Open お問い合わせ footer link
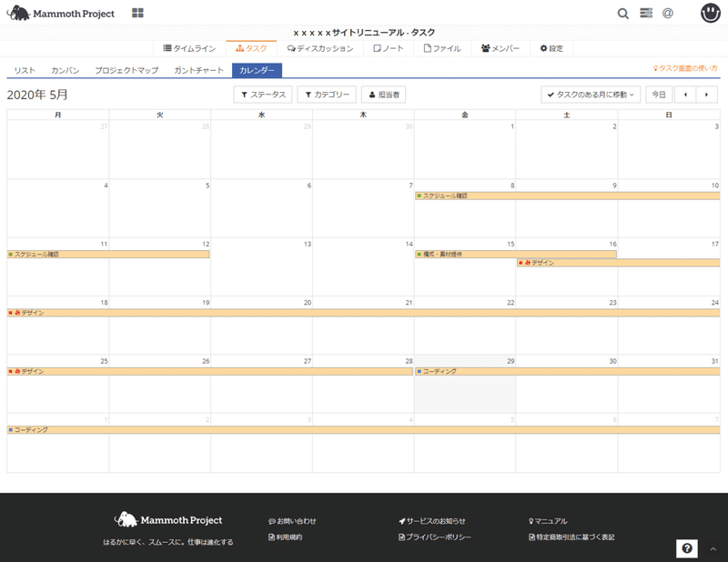Image resolution: width=728 pixels, height=562 pixels. tap(292, 521)
